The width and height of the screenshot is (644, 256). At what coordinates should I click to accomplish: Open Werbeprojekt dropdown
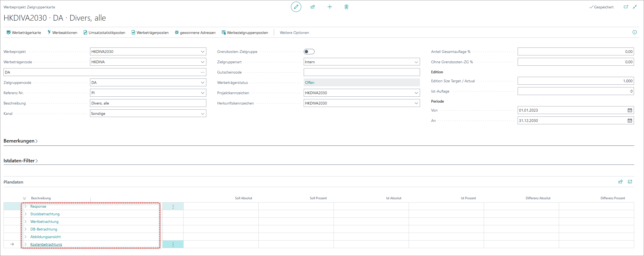point(203,52)
